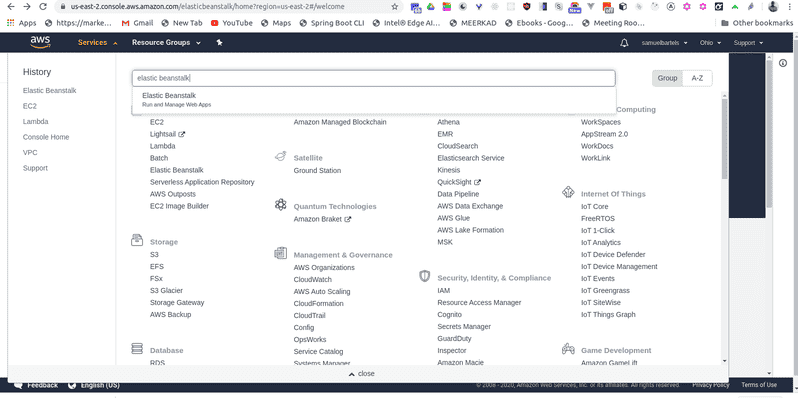Open EC2 from History list

[30, 106]
